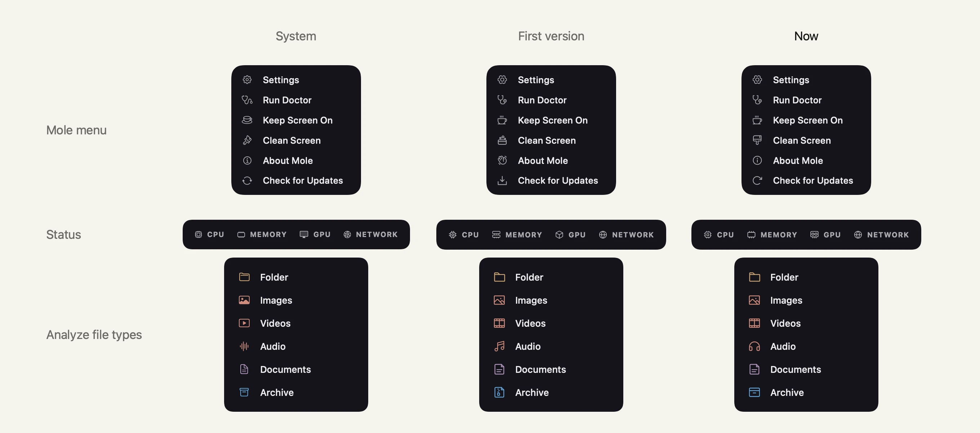Click the music note icon beside Audio
Screen dimensions: 980x433
(499, 346)
